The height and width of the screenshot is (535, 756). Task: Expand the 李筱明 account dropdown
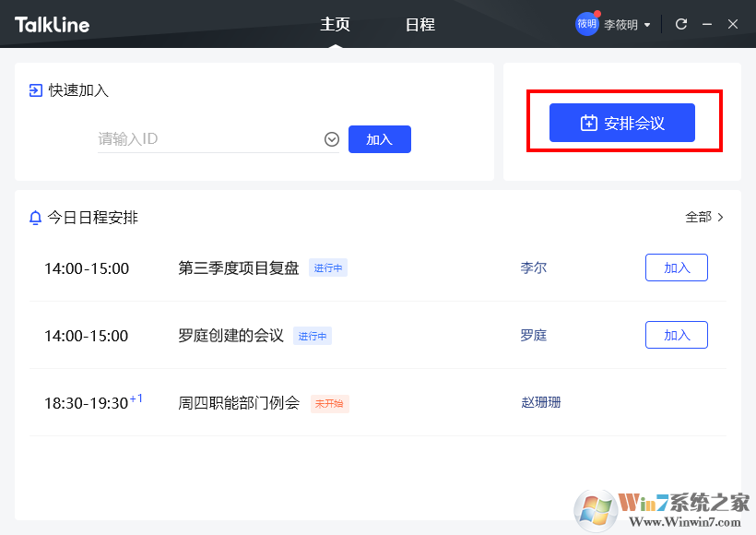click(647, 25)
